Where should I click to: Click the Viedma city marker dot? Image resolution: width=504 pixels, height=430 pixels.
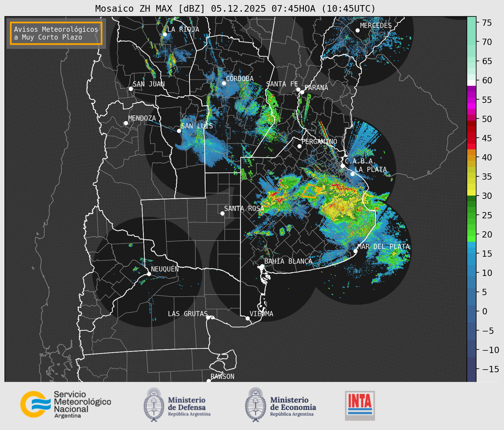(x=248, y=318)
